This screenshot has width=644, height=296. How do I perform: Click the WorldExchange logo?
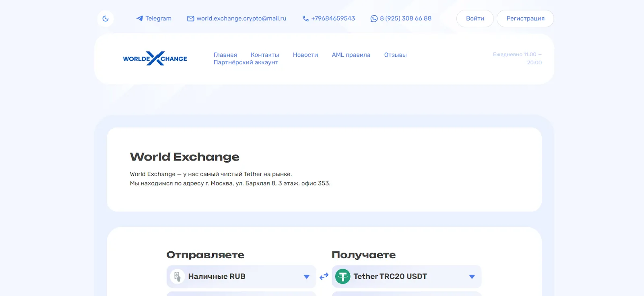(x=155, y=58)
